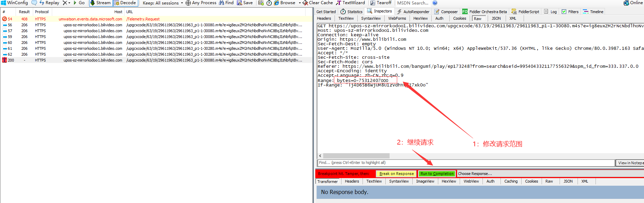644x203 pixels.
Task: Select session number 56 row
Action: [x=156, y=25]
